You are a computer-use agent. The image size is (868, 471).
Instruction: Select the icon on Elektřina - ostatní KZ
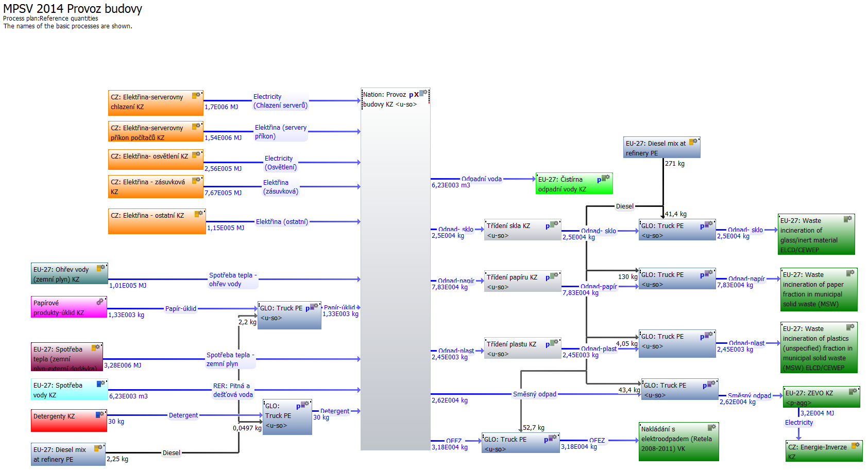pyautogui.click(x=198, y=214)
